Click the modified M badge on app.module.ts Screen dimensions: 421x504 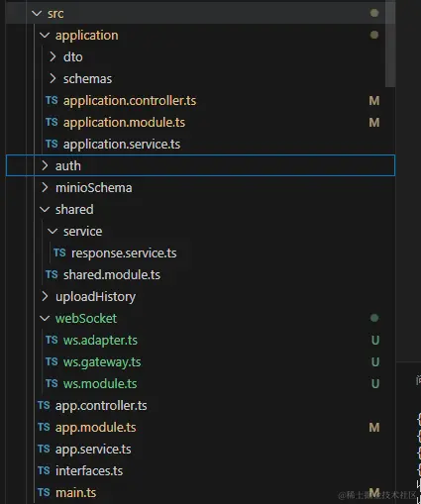374,428
